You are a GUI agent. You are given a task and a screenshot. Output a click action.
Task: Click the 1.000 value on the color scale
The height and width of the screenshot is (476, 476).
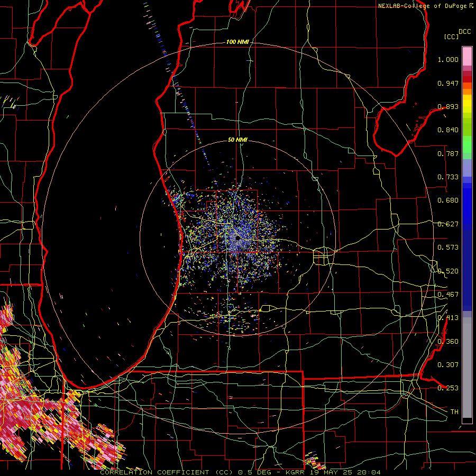(x=448, y=59)
